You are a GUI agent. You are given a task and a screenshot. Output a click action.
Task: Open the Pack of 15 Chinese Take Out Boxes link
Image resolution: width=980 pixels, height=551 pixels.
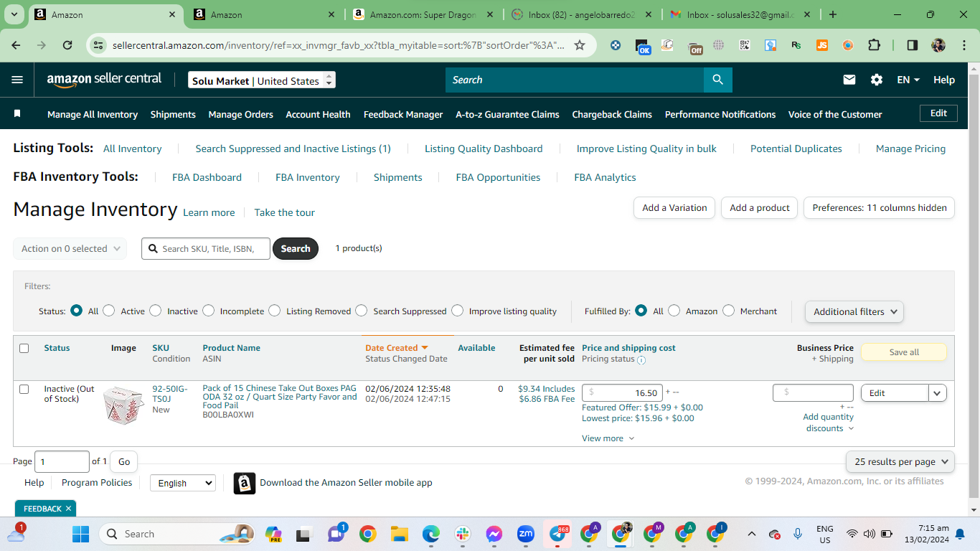280,397
